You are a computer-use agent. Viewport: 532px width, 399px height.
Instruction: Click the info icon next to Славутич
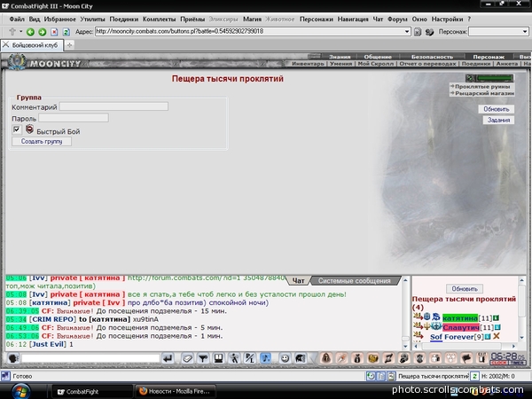[497, 327]
